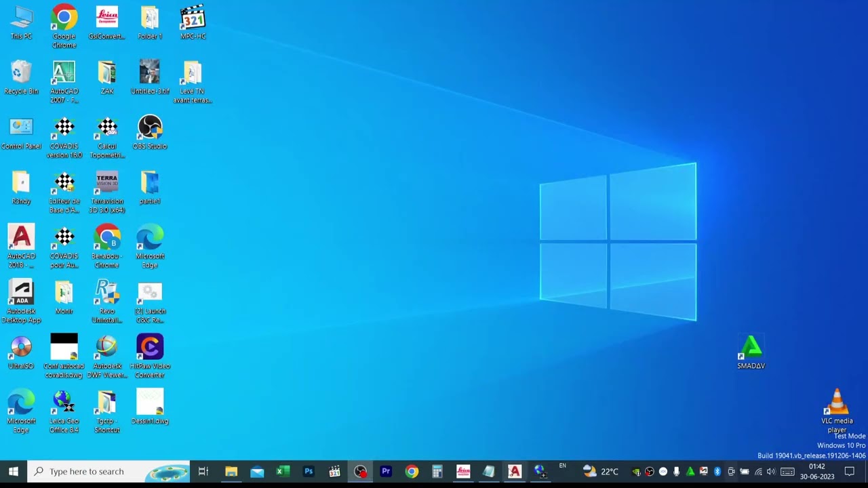Open the Action Center notifications icon
This screenshot has width=868, height=488.
(850, 471)
